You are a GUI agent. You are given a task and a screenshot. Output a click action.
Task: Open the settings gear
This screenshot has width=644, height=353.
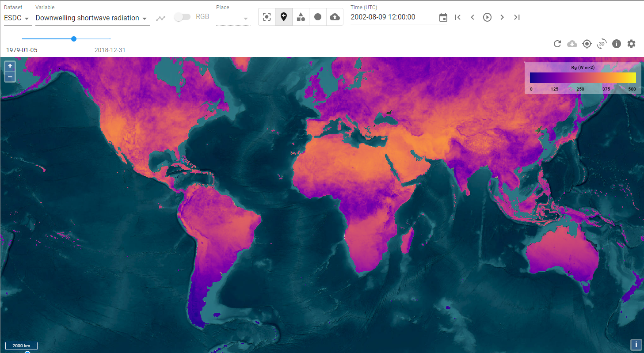tap(631, 44)
